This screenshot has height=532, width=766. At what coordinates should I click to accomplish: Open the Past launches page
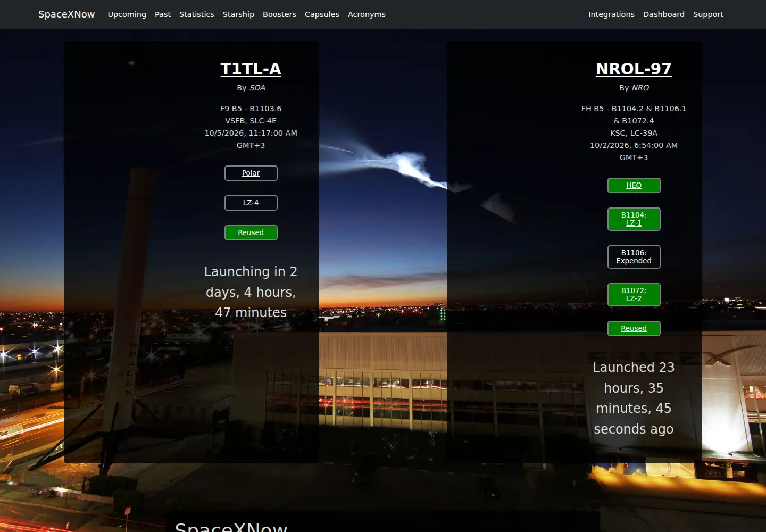pyautogui.click(x=163, y=14)
